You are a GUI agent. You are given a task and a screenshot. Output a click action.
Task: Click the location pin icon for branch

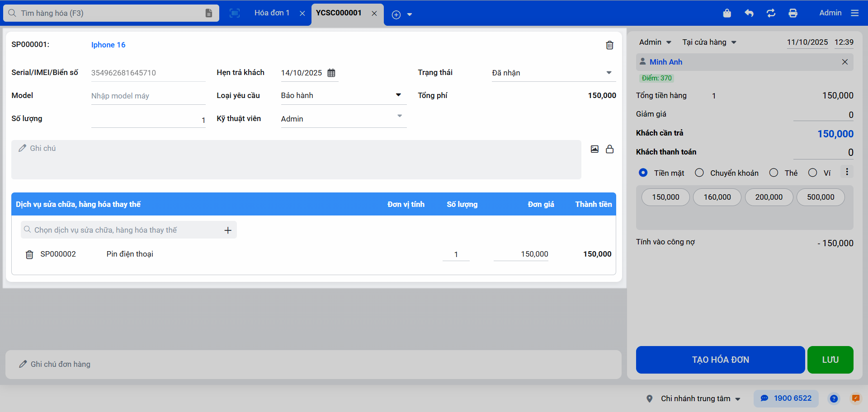(x=649, y=398)
